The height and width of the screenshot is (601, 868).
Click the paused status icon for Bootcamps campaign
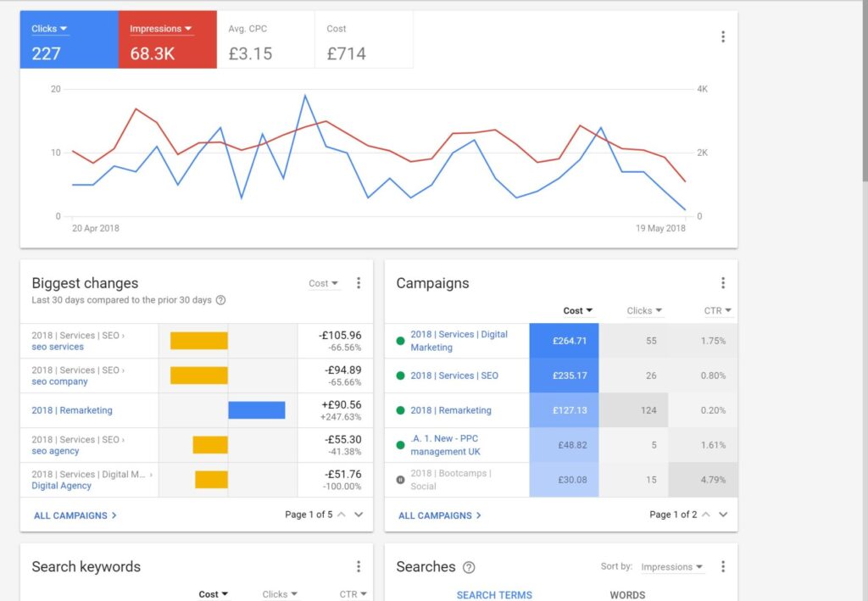click(x=401, y=480)
